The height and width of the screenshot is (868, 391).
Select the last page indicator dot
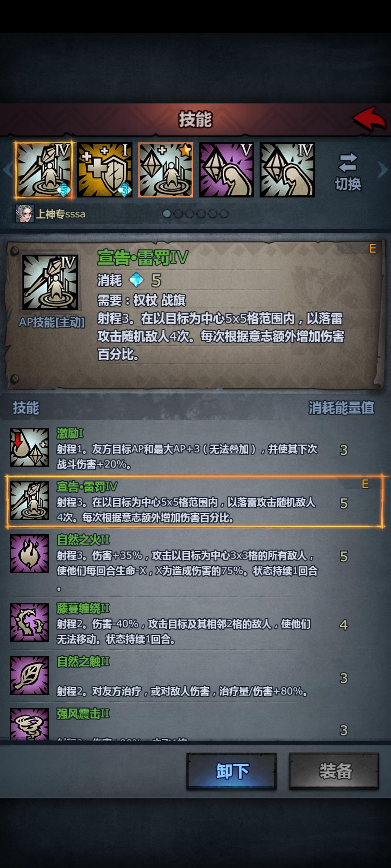point(224,214)
